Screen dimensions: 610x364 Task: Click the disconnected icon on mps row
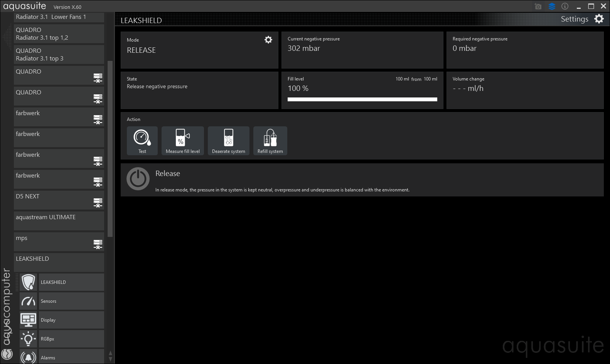click(x=98, y=244)
